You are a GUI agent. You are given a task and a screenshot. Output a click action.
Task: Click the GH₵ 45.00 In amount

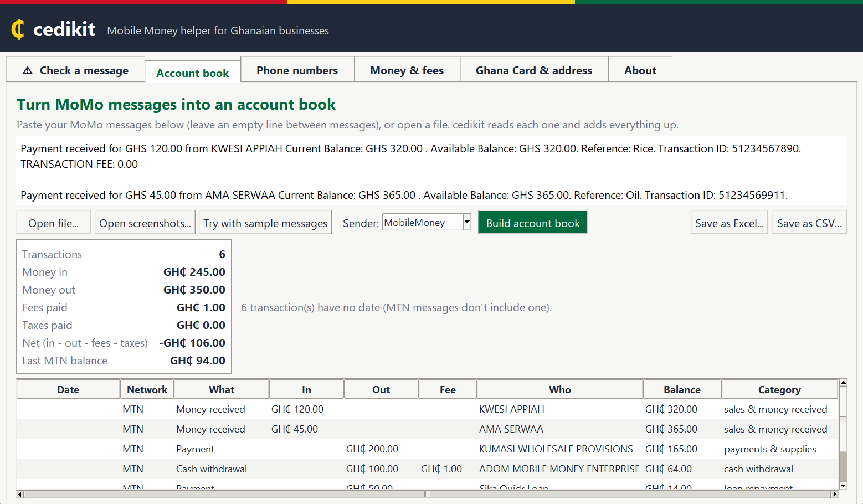tap(295, 429)
